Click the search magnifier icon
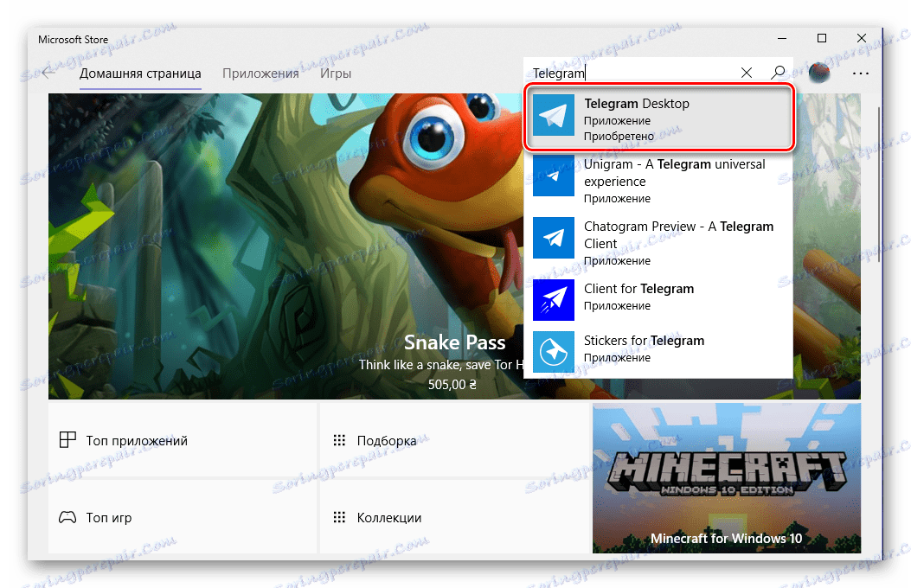 [778, 73]
